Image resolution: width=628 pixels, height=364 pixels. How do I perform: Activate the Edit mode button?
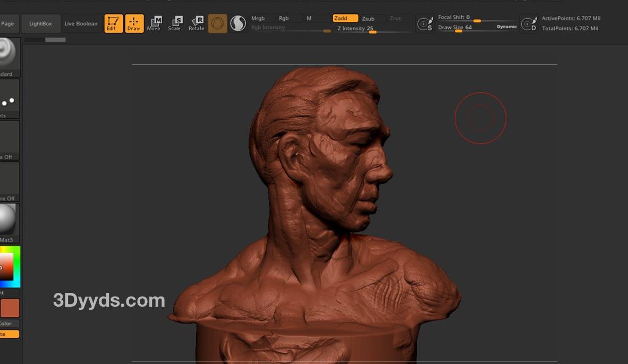[113, 23]
